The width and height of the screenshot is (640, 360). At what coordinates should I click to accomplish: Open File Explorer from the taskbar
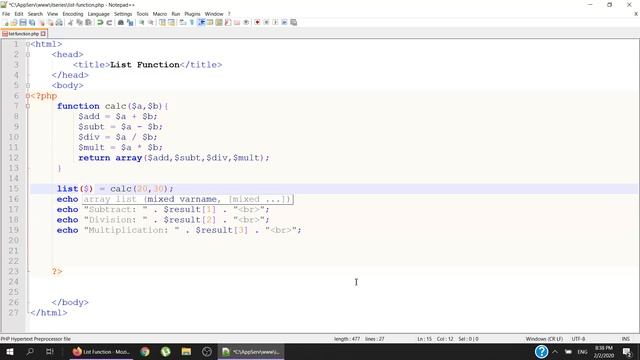186,351
